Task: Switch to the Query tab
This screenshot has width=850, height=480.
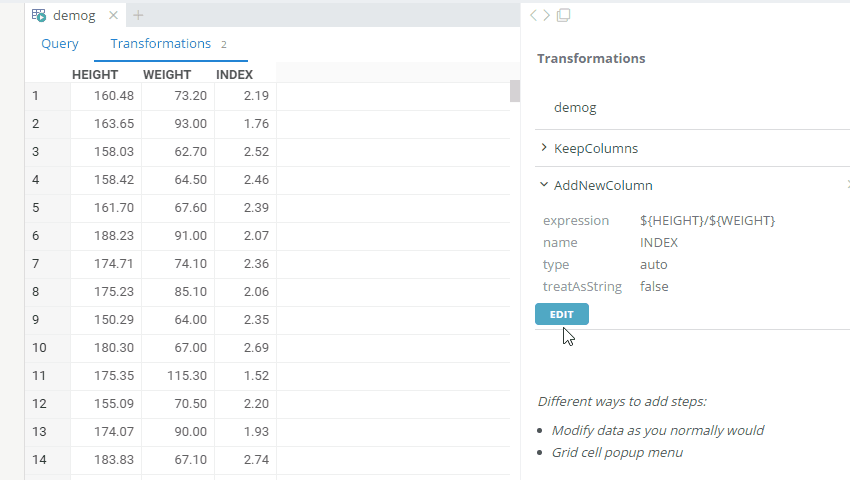Action: point(59,44)
